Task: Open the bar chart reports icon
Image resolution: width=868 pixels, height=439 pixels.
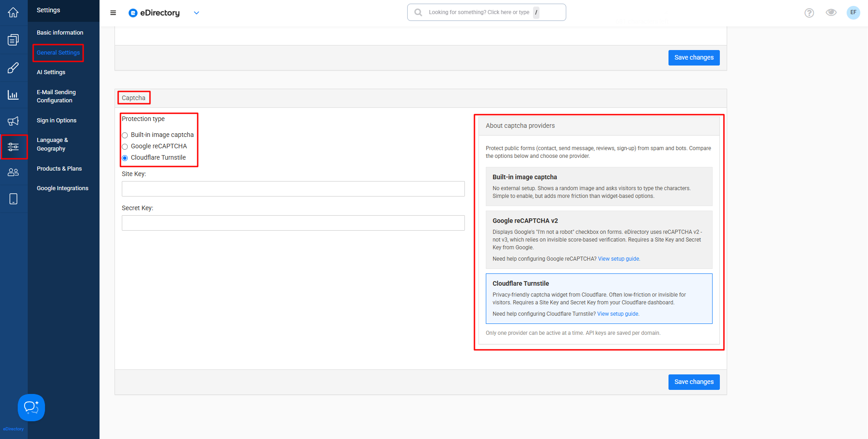Action: pos(13,95)
